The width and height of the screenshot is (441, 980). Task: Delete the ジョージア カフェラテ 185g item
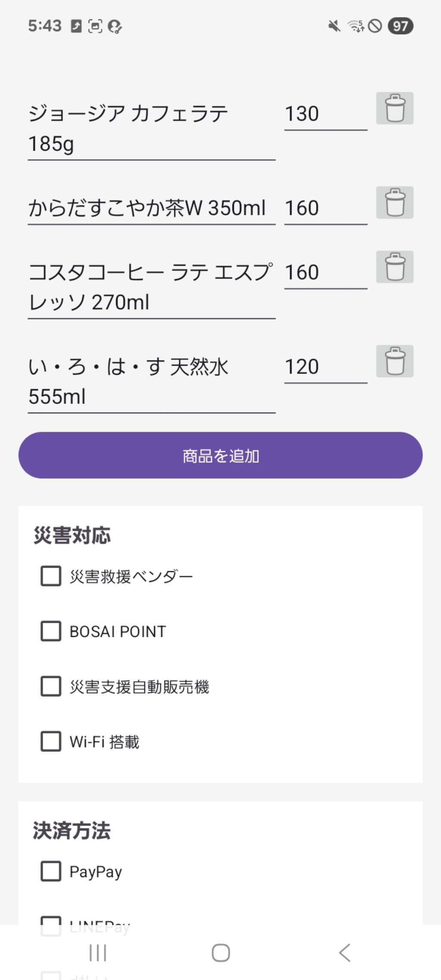[394, 108]
